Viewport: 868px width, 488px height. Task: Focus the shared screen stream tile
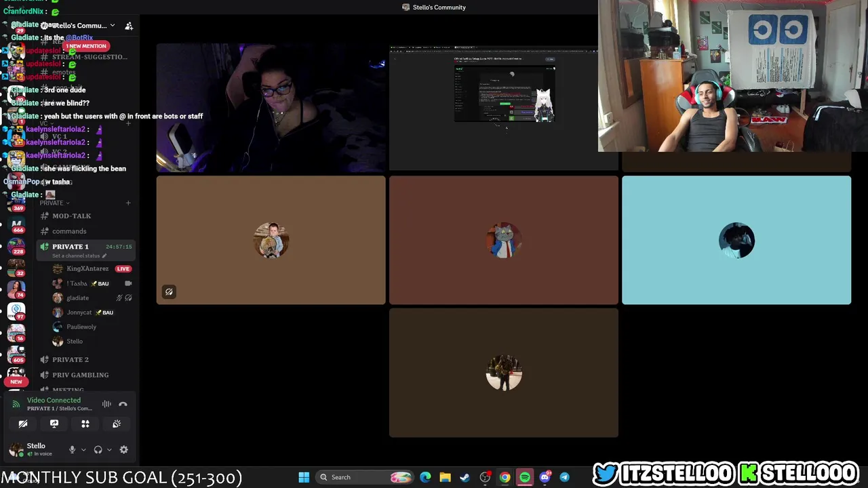pyautogui.click(x=504, y=107)
